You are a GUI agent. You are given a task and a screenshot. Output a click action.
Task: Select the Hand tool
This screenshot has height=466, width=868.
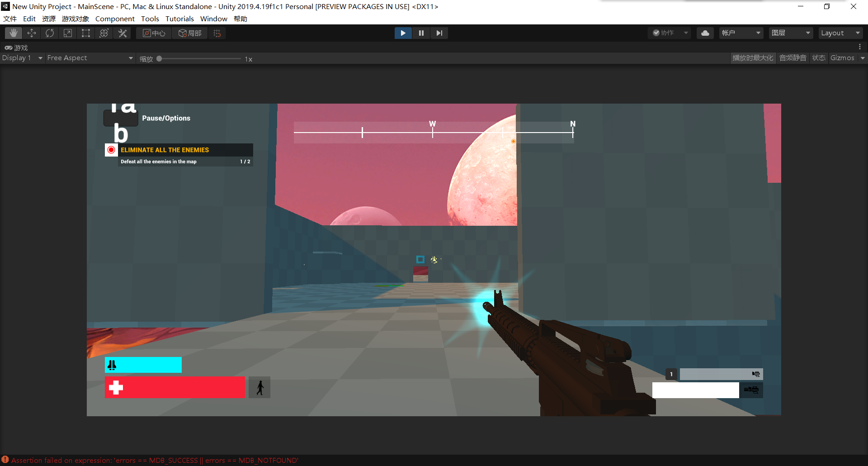(x=13, y=33)
